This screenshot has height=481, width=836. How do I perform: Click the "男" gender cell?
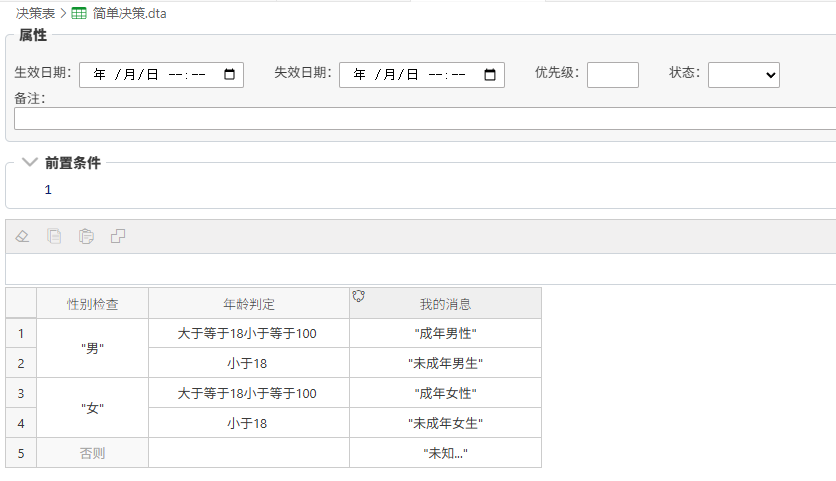[92, 348]
